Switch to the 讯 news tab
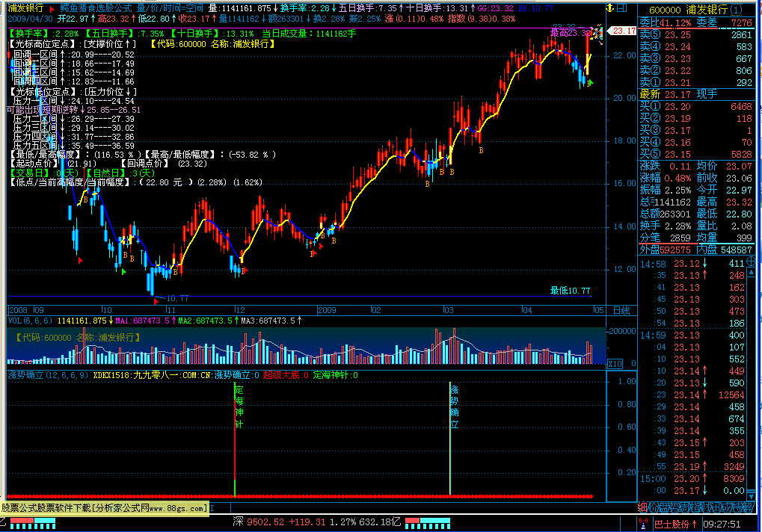762x532 pixels. (718, 508)
